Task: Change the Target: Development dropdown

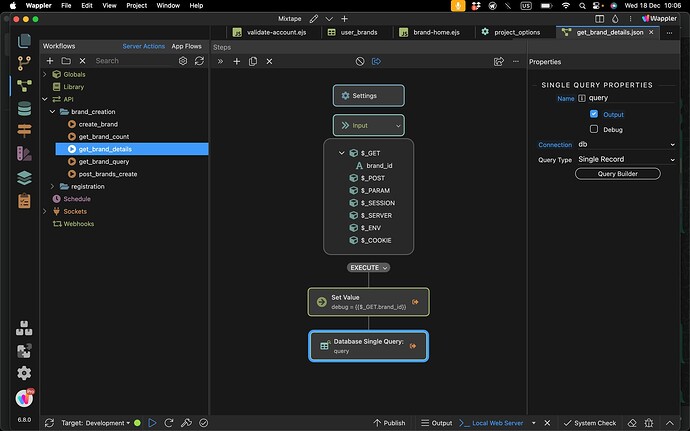Action: pos(95,423)
